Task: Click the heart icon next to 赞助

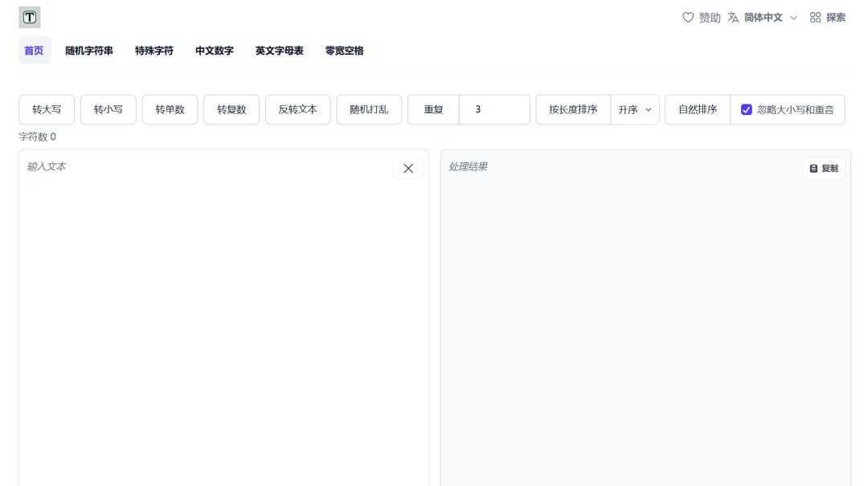Action: click(x=688, y=17)
